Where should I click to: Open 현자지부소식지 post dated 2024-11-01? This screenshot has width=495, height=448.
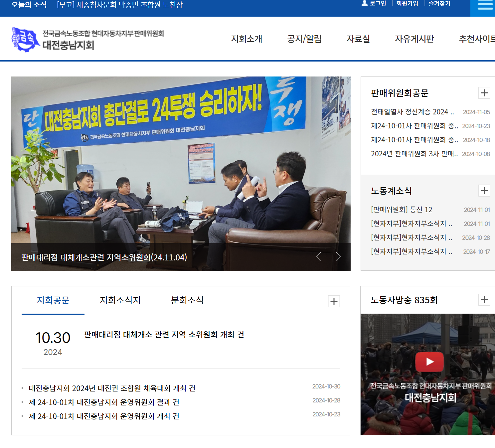[x=412, y=224]
